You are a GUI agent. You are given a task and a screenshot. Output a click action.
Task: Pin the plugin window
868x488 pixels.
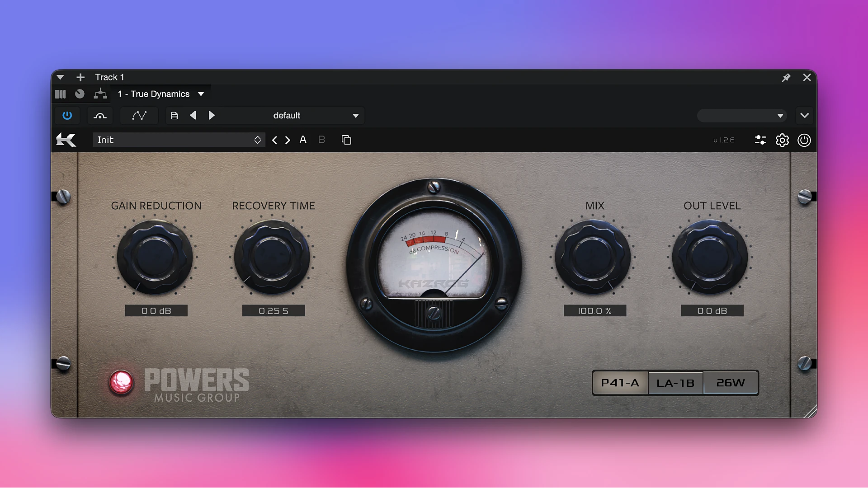tap(786, 77)
